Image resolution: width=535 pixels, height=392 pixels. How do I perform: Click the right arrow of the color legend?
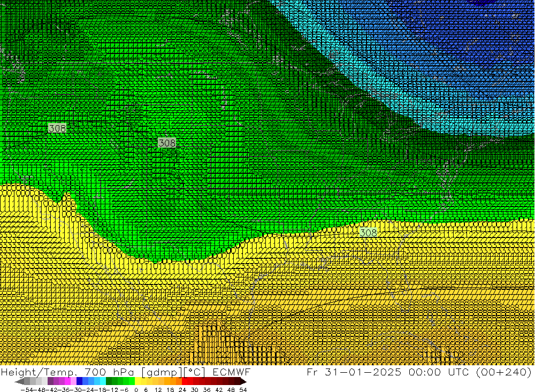tap(243, 381)
